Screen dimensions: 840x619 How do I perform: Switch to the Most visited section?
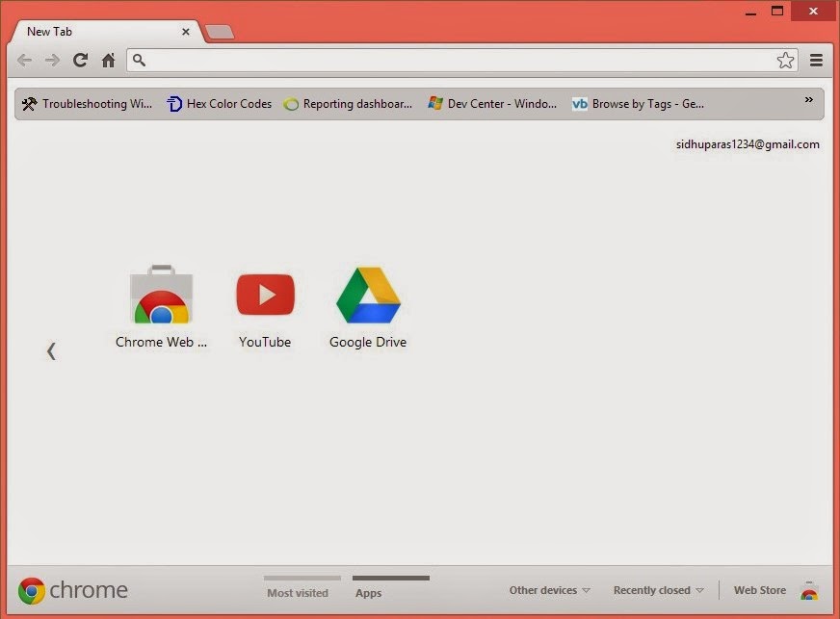[298, 593]
